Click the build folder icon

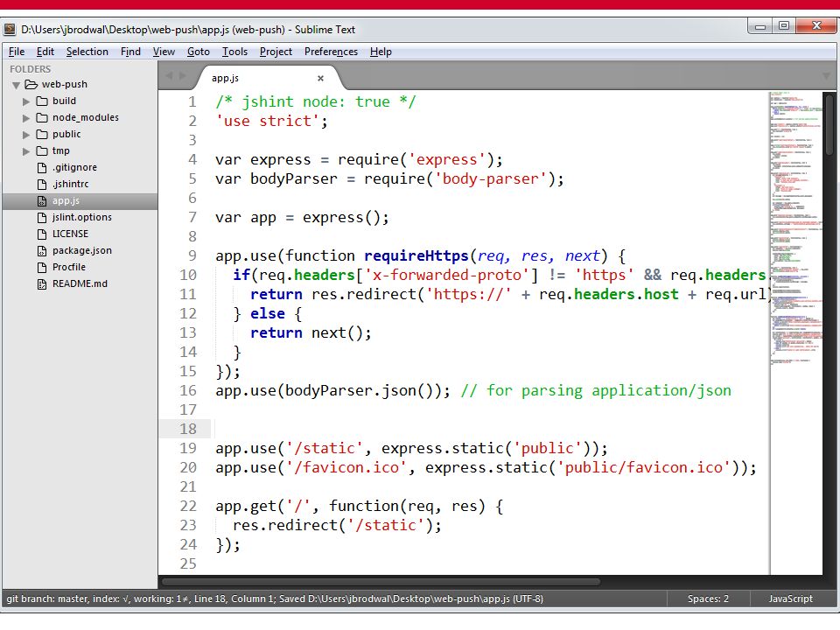click(x=42, y=101)
